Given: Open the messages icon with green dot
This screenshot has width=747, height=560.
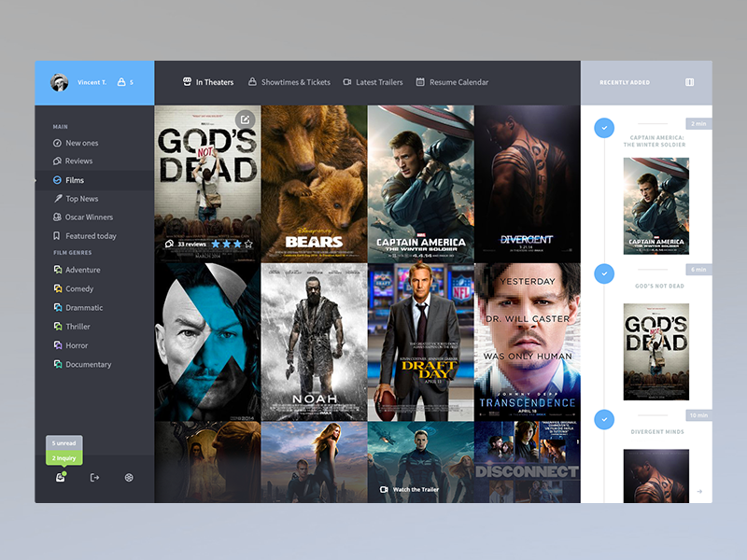Looking at the screenshot, I should 61,477.
